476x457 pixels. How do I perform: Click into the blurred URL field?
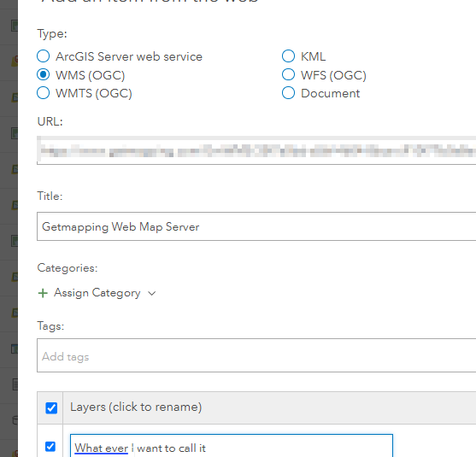(x=256, y=150)
